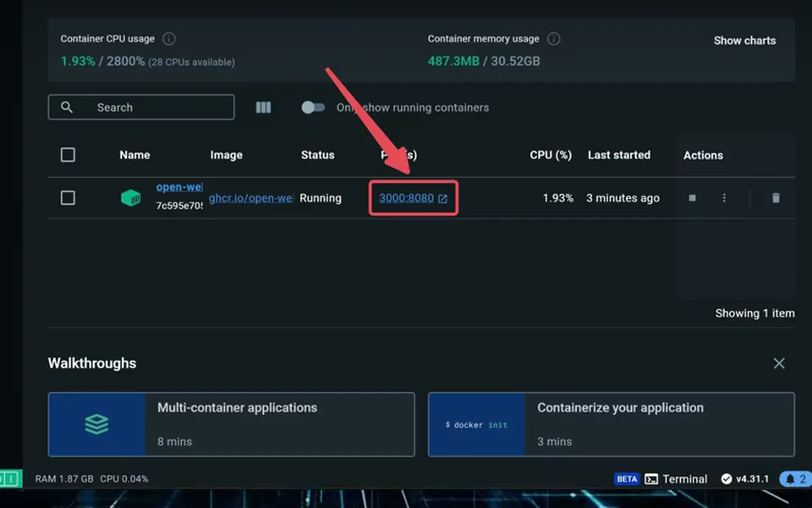The height and width of the screenshot is (508, 812).
Task: Click the search magnifier icon
Action: 67,108
